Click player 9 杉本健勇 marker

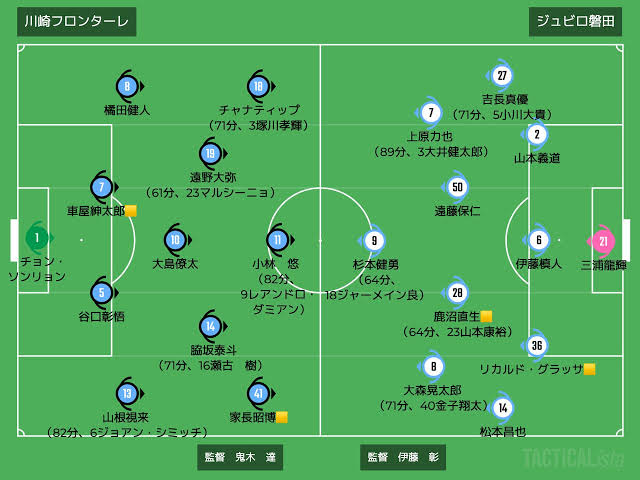click(x=374, y=241)
